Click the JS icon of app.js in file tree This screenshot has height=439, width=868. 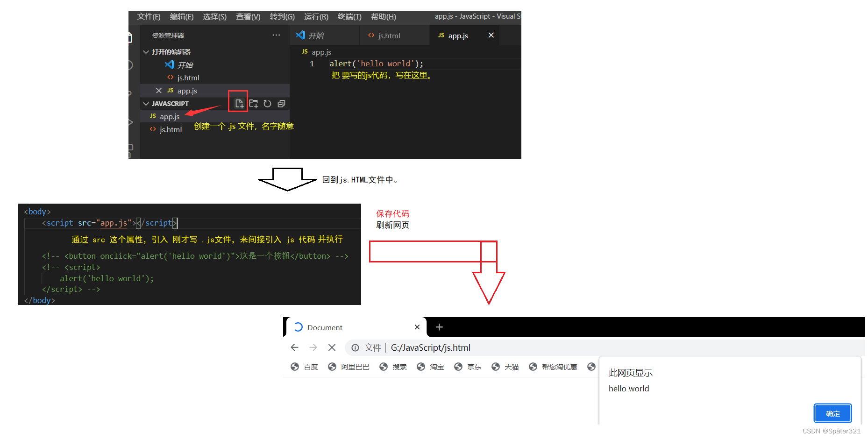pyautogui.click(x=153, y=116)
